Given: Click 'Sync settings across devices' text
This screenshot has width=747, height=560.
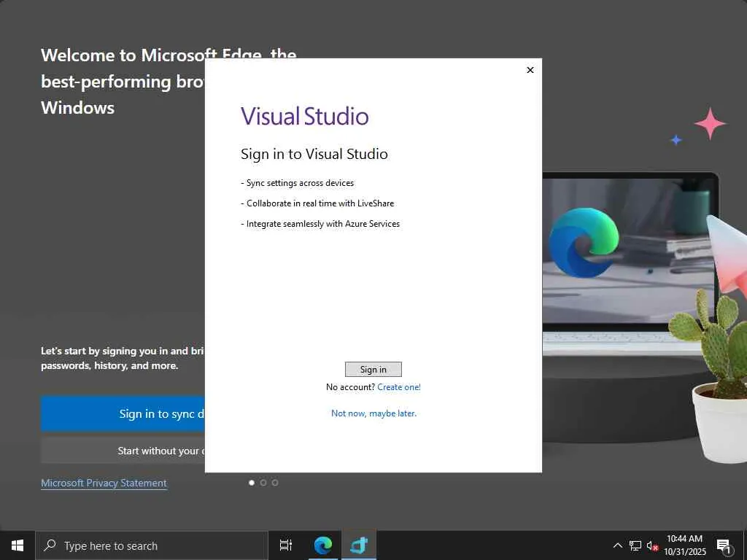Looking at the screenshot, I should click(x=298, y=183).
